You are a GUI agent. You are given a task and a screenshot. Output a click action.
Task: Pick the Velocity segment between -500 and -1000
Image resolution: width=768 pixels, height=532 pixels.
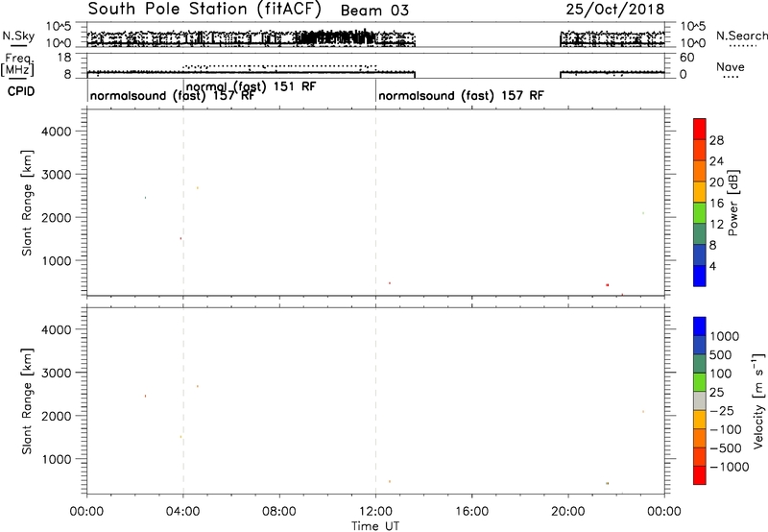point(700,456)
